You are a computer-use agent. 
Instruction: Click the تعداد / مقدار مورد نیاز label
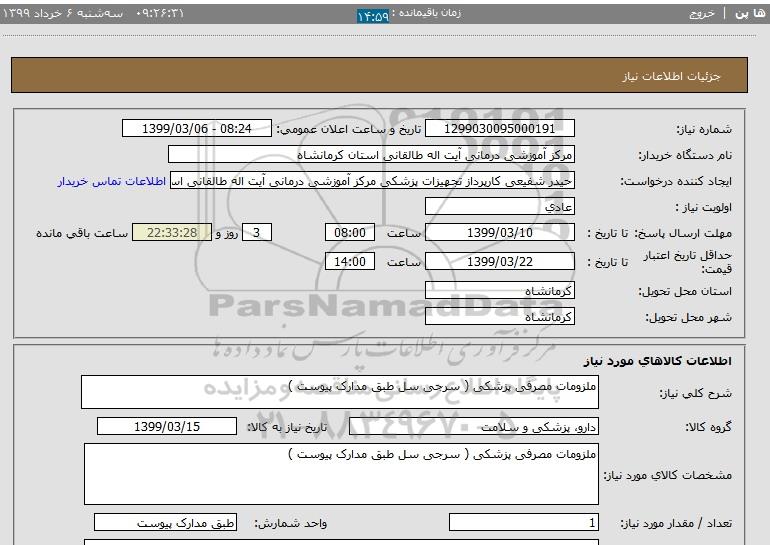[676, 523]
